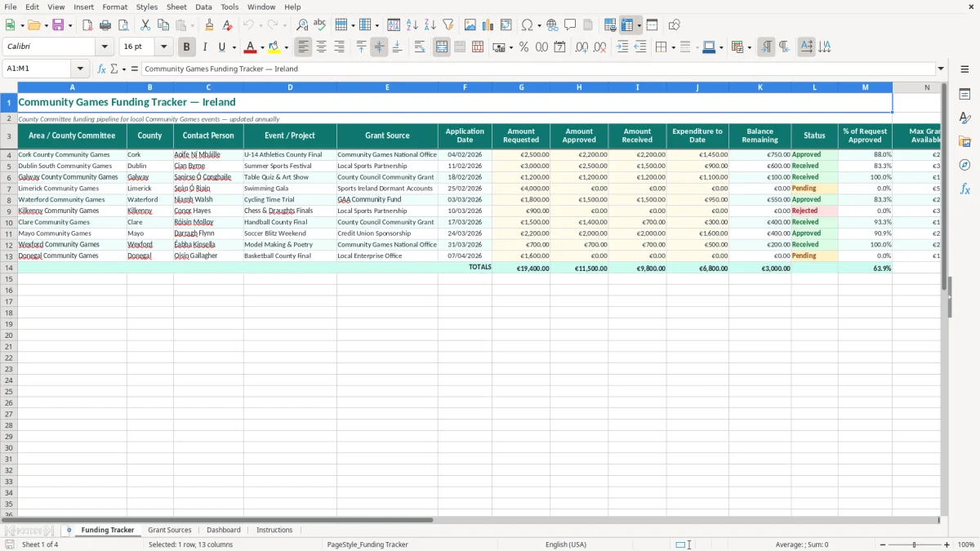Run the Spelling check icon

click(x=320, y=25)
